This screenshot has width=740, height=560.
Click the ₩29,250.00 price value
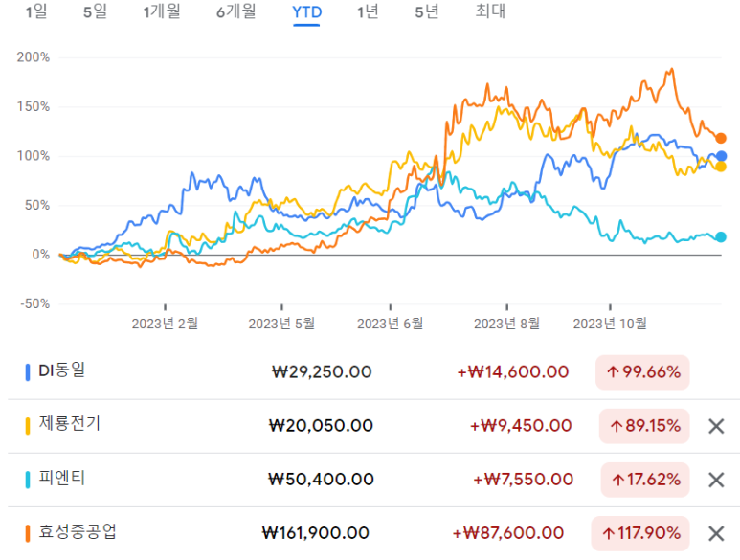(322, 372)
